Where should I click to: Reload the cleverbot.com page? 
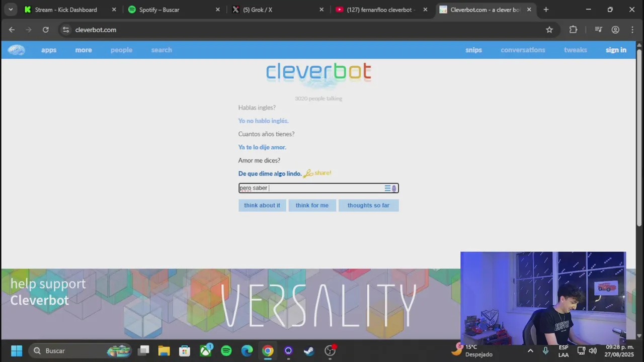45,30
